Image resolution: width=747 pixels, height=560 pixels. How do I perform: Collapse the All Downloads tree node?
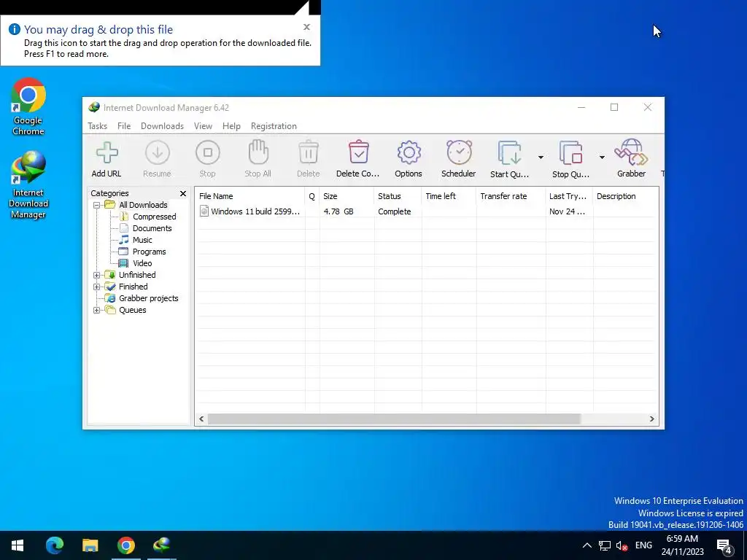97,205
